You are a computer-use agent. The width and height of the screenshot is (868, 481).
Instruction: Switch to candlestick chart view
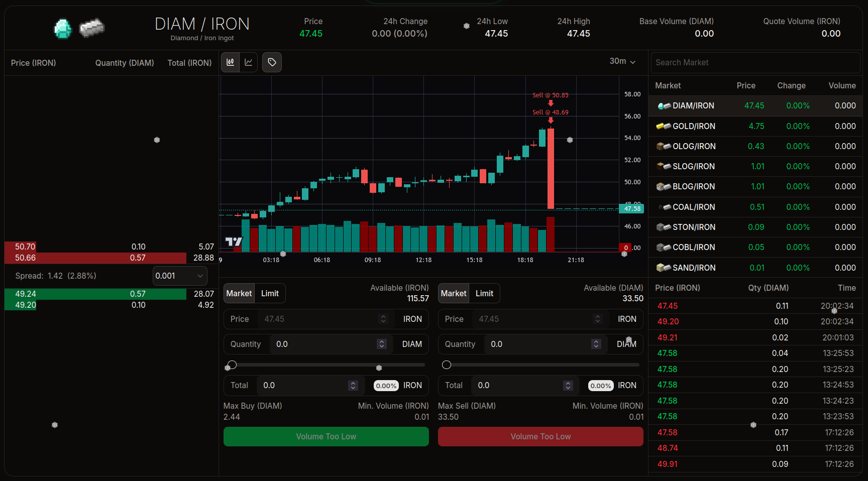click(231, 62)
